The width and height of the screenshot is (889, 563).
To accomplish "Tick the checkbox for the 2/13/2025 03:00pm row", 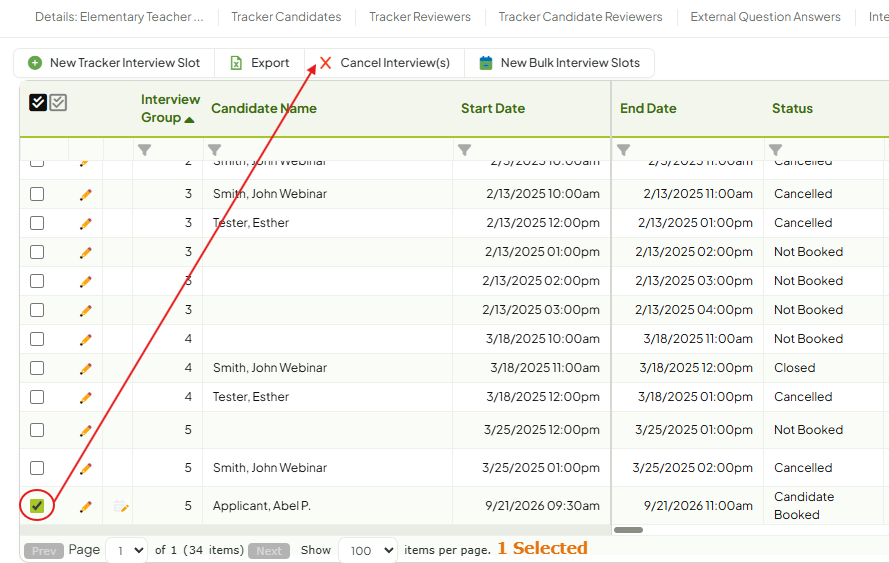I will pyautogui.click(x=37, y=310).
